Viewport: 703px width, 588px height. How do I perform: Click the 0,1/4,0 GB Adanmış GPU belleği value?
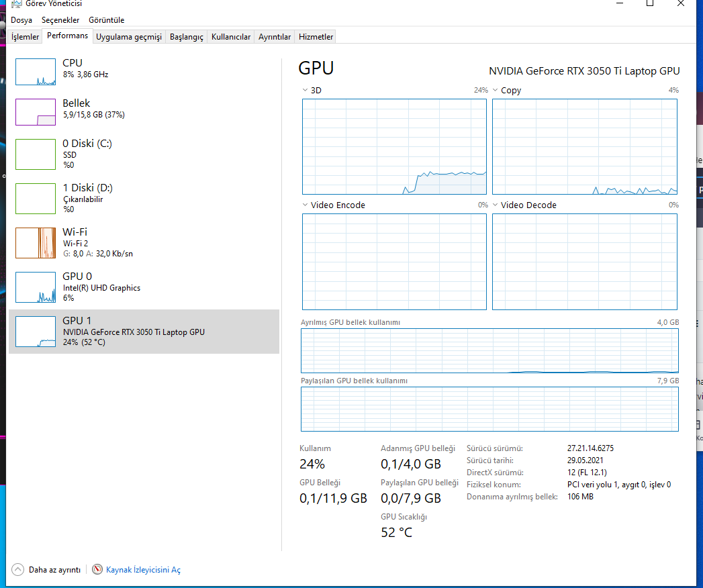(x=411, y=464)
